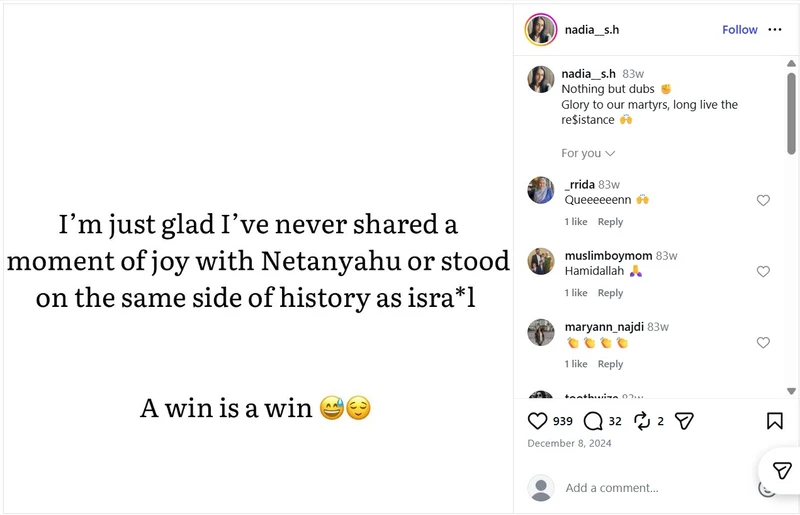Click the scrollbar down arrow in comments
Image resolution: width=800 pixels, height=515 pixels.
[791, 391]
